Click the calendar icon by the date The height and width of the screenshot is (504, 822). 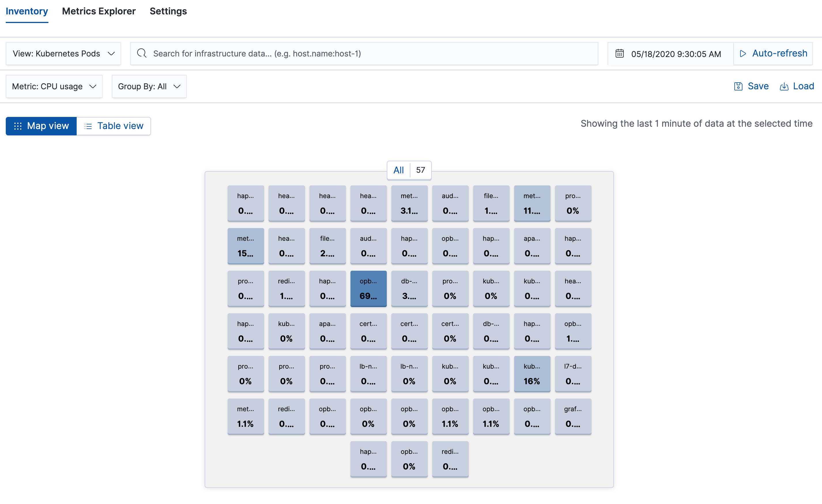click(619, 53)
